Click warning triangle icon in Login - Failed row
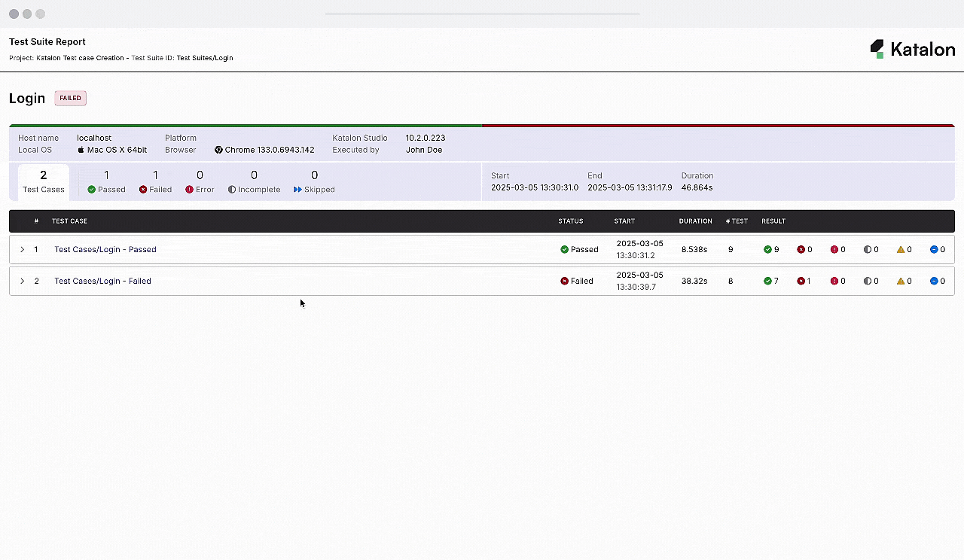The image size is (964, 560). (901, 281)
